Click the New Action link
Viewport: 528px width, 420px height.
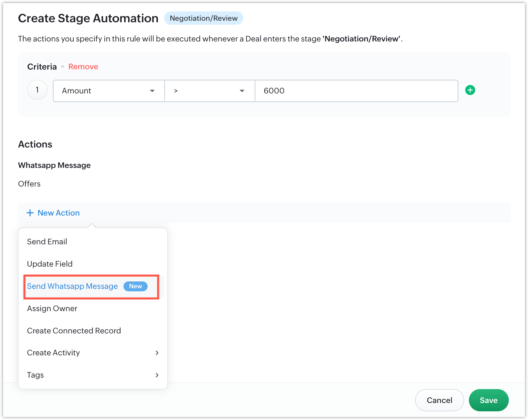[58, 213]
